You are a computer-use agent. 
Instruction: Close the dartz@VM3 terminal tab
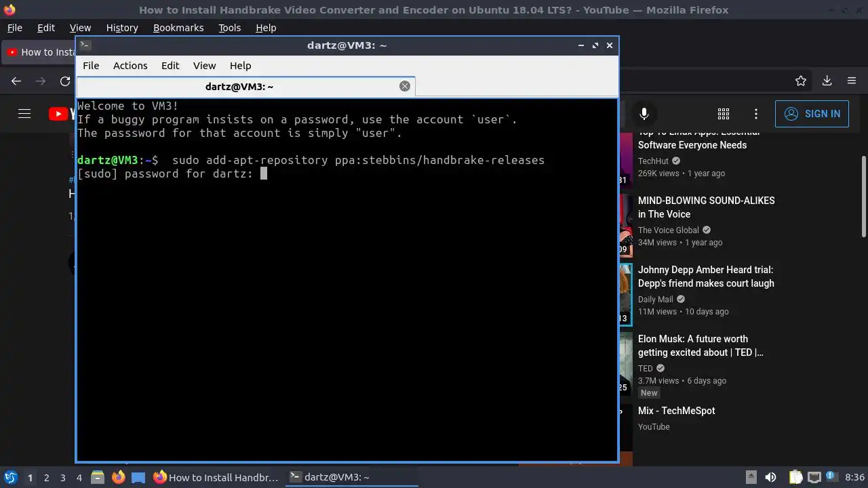[x=405, y=86]
